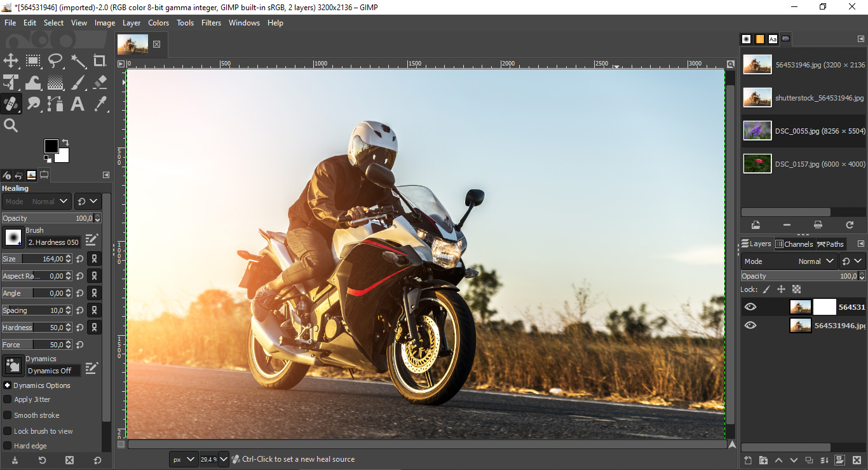
Task: Select the Paths tool in toolbox
Action: (x=55, y=104)
